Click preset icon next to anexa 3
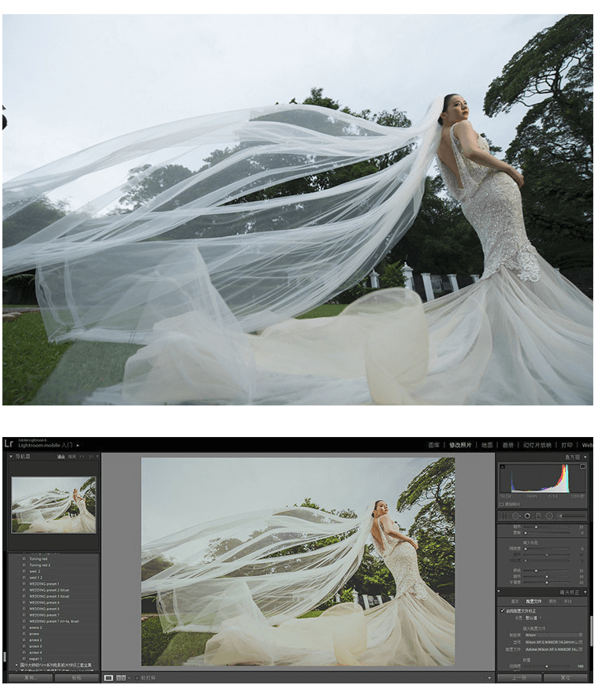Viewport: 598px width, 700px height. (x=24, y=646)
